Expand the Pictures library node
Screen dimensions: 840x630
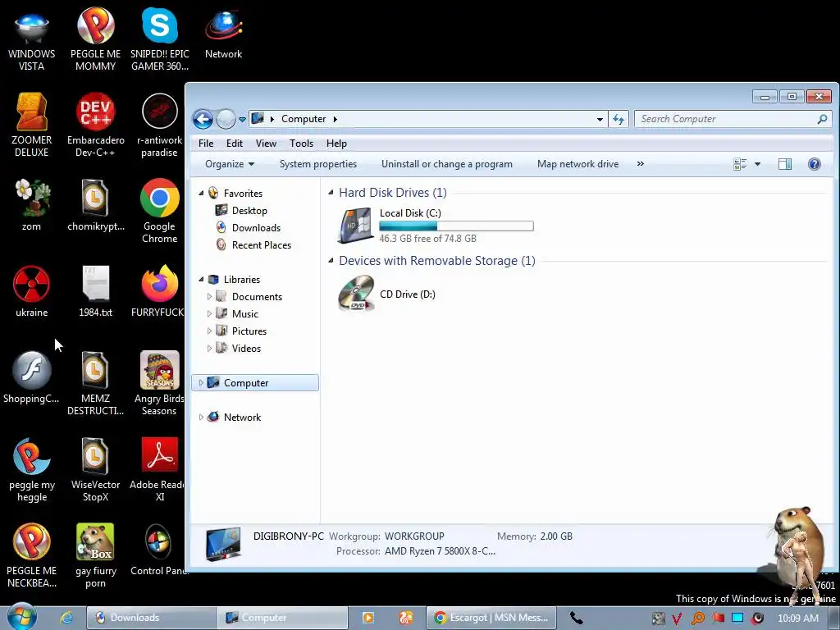pyautogui.click(x=209, y=331)
